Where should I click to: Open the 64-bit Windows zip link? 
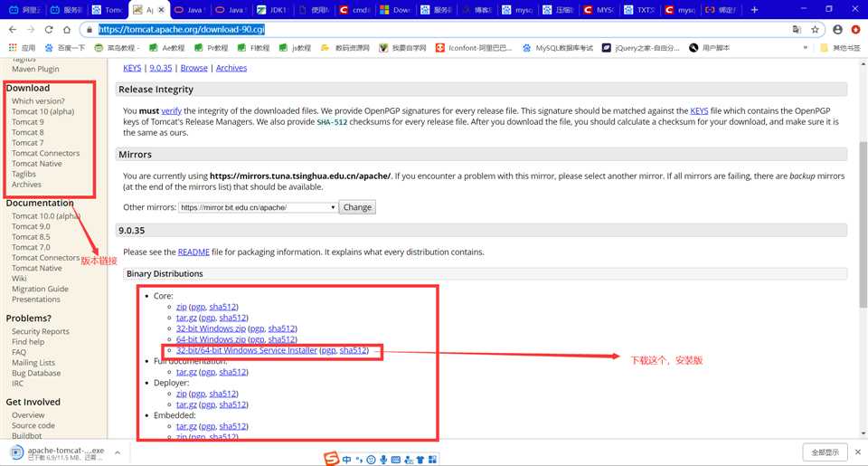click(210, 339)
